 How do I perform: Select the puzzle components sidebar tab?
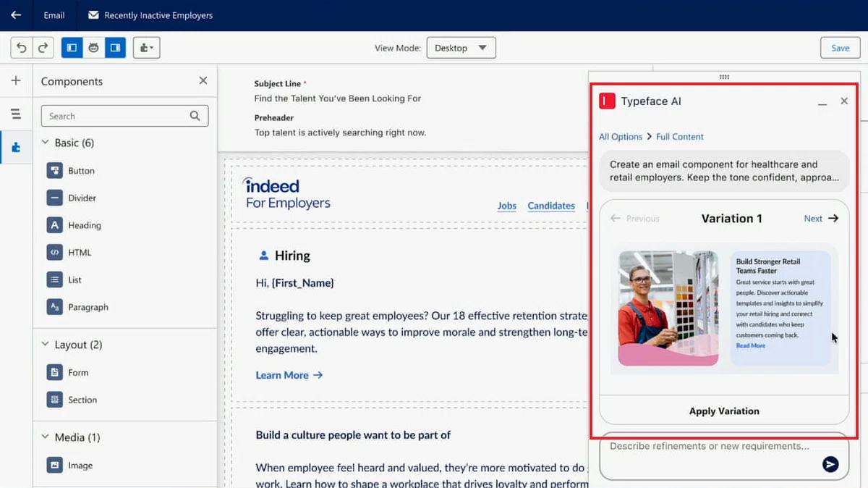click(x=16, y=147)
